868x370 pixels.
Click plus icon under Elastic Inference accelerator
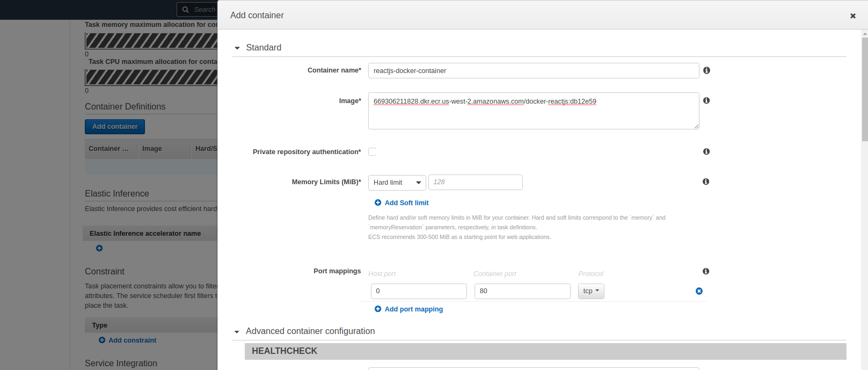pos(99,248)
